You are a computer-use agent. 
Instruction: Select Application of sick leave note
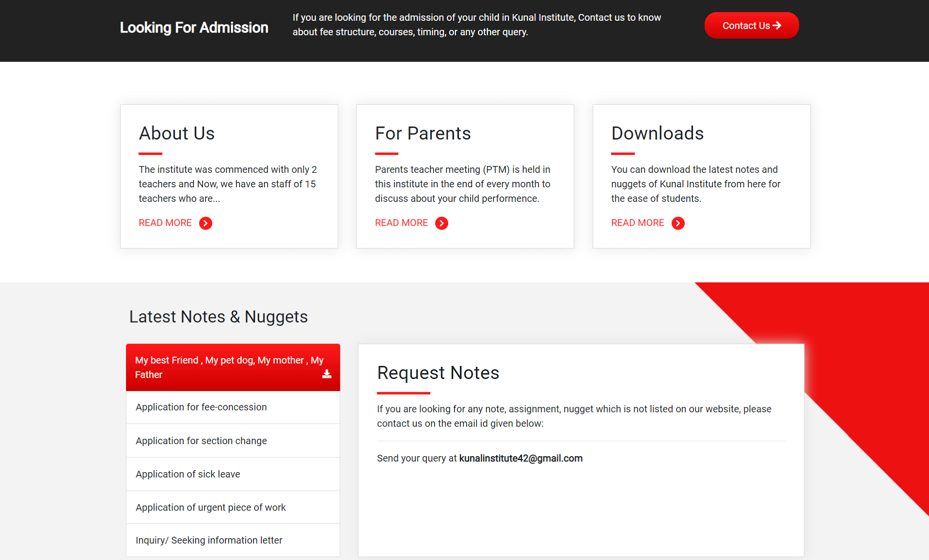[188, 474]
